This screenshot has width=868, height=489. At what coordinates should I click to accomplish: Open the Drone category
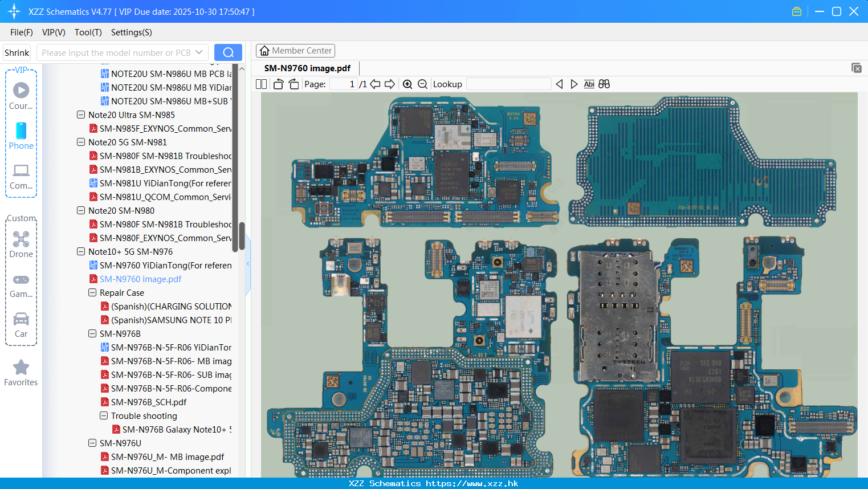click(x=21, y=244)
